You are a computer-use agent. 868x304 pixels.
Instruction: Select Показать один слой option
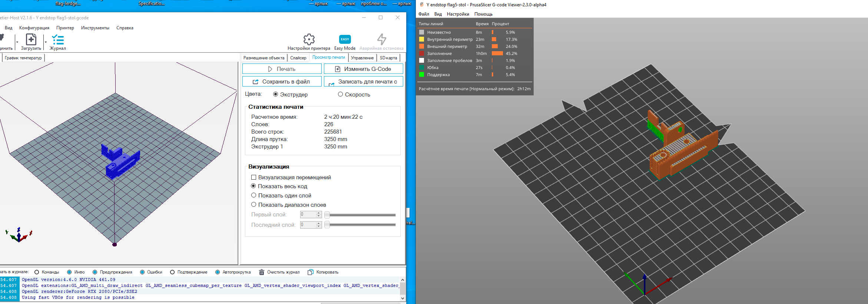pyautogui.click(x=254, y=195)
